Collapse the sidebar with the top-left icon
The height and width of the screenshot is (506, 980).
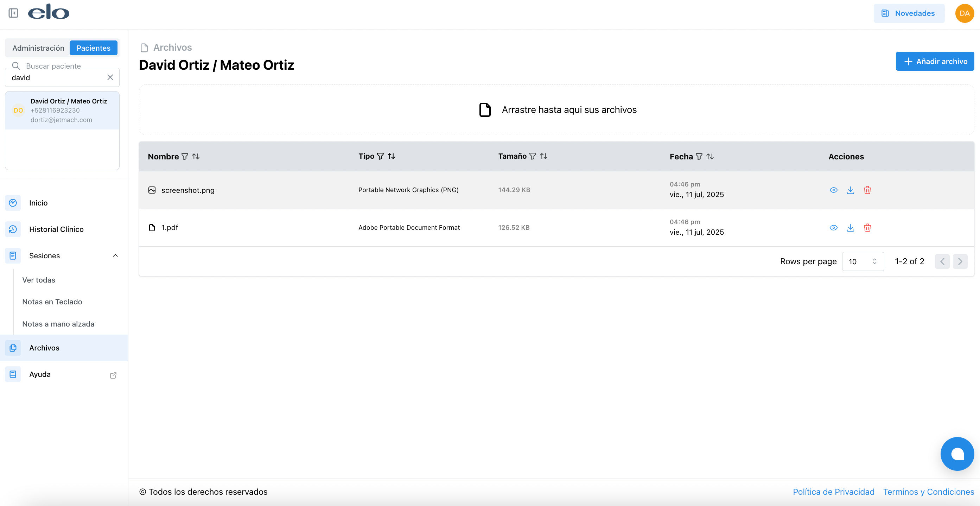coord(13,13)
